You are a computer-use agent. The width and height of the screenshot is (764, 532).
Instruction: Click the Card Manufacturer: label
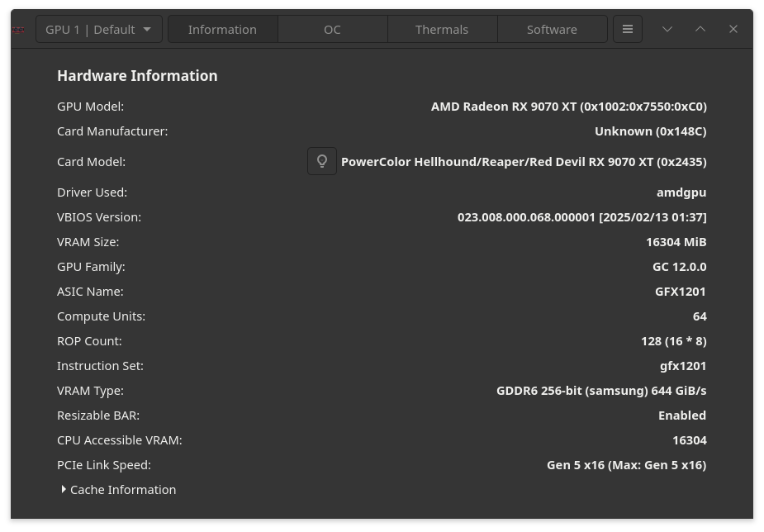pyautogui.click(x=112, y=131)
